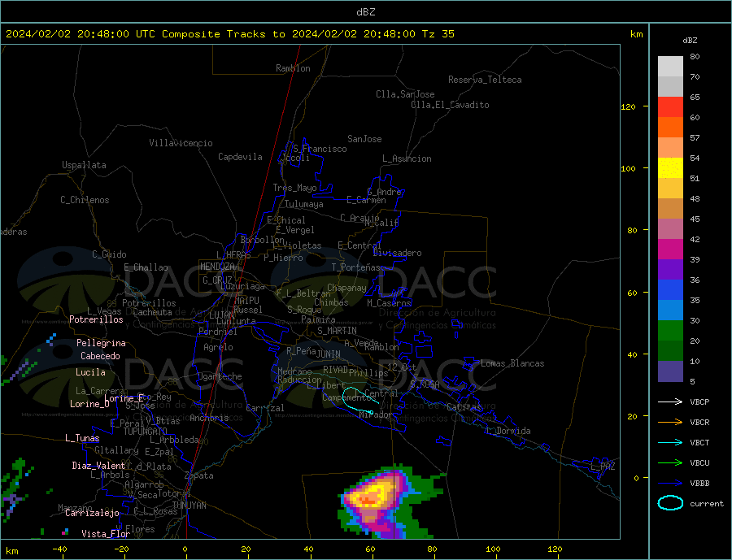Click the Villavicencio place label
Screen dimensions: 732x560
[181, 143]
